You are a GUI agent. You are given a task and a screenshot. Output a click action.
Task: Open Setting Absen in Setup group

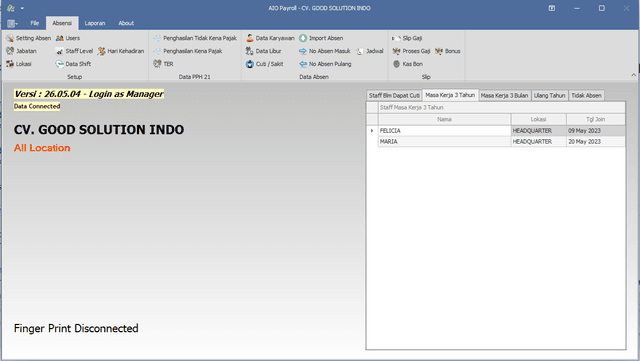click(28, 38)
